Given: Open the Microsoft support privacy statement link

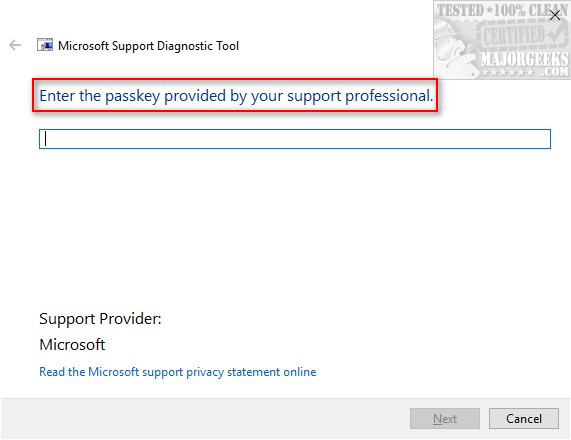Looking at the screenshot, I should click(x=178, y=372).
